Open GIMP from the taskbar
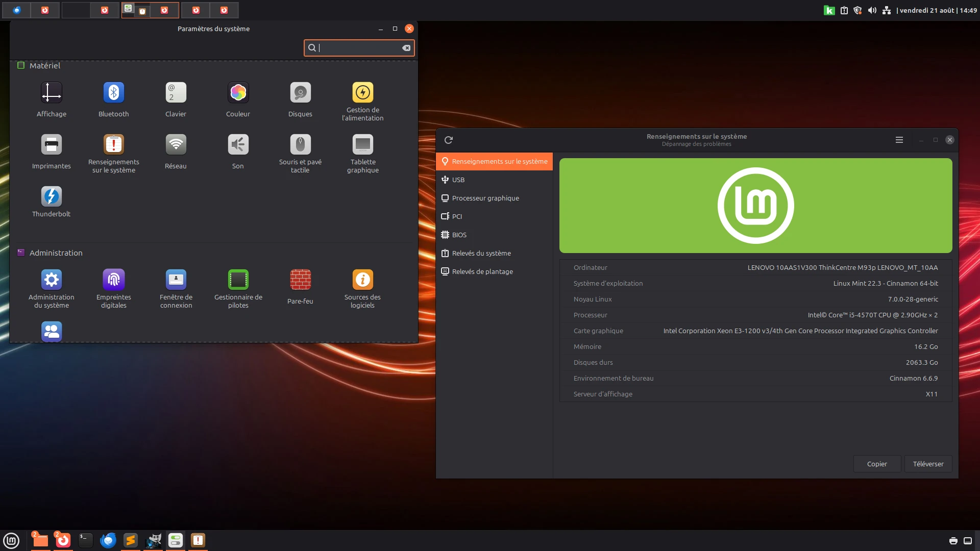This screenshot has height=551, width=980. pos(153,540)
